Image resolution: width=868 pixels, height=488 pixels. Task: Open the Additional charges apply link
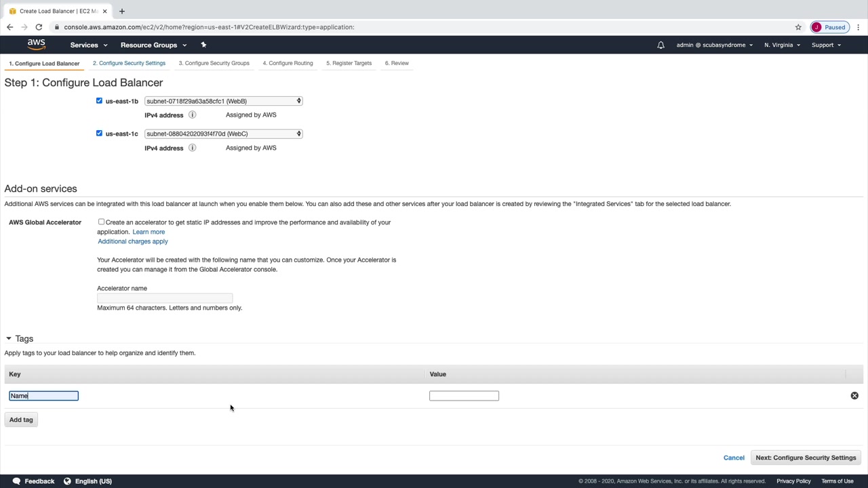[x=133, y=241]
